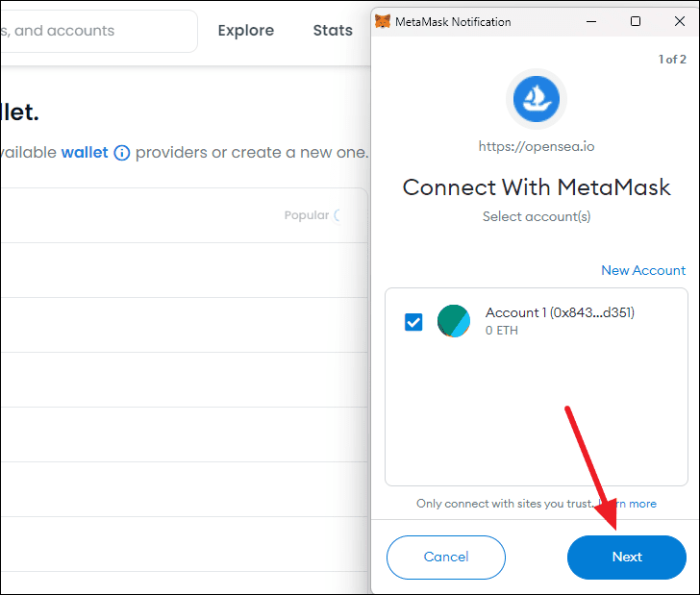This screenshot has width=700, height=595.
Task: Click the OpenSea sailboat logo
Action: pos(537,99)
